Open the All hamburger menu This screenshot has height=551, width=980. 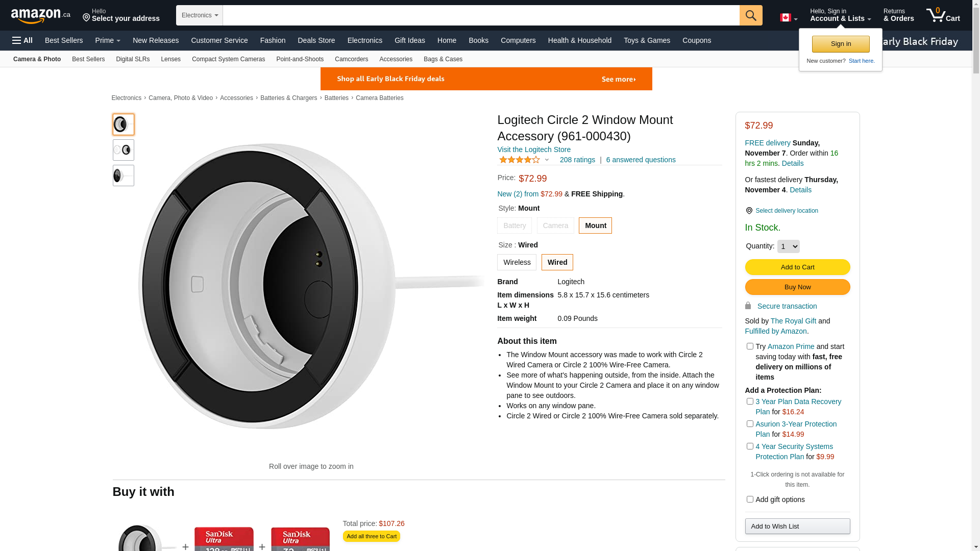tap(22, 40)
